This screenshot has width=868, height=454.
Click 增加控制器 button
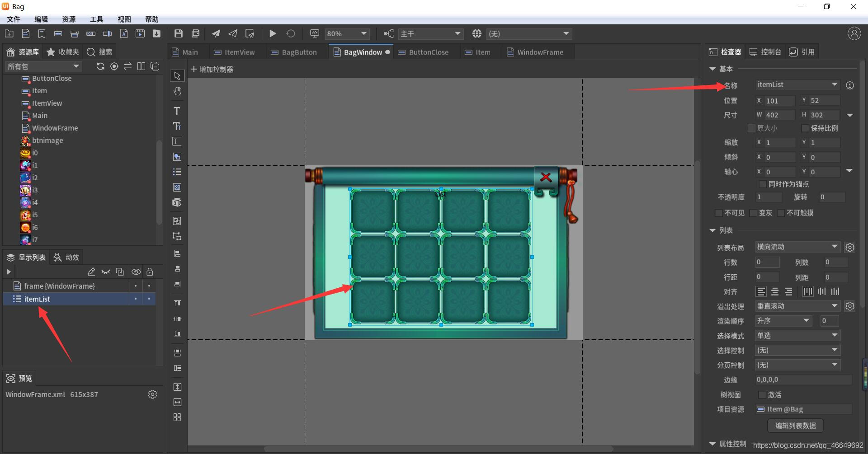coord(212,69)
